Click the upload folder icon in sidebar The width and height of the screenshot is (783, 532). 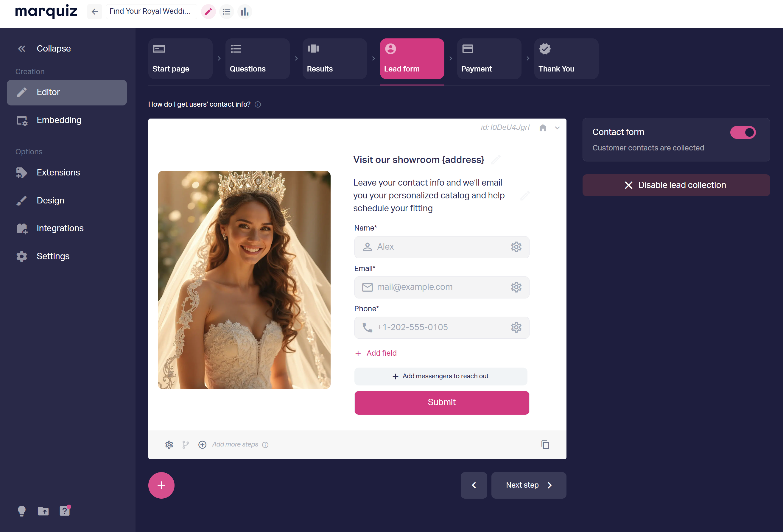pos(43,511)
